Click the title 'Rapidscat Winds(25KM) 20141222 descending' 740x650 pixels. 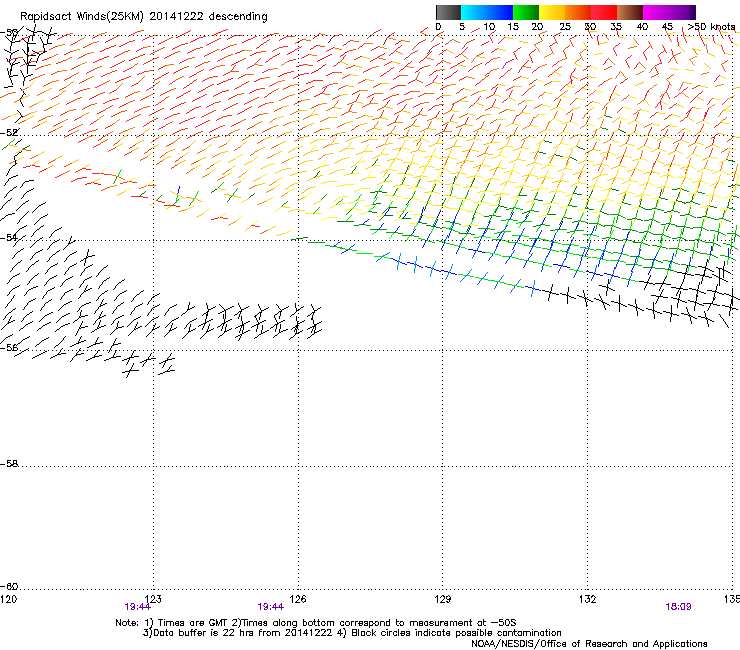[x=144, y=17]
